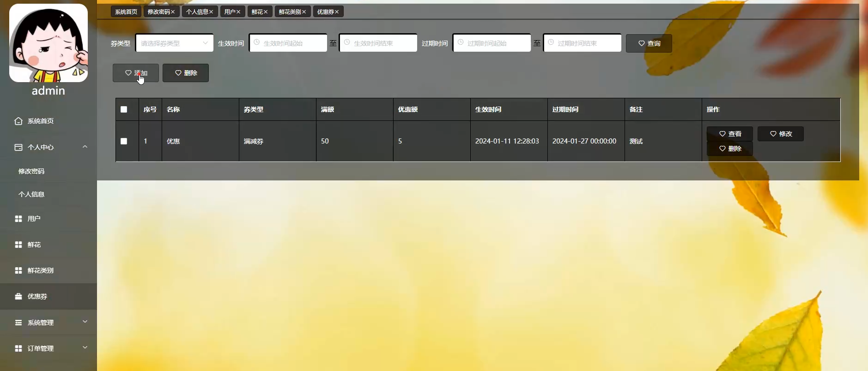Open the 券类型 dropdown selector

(175, 43)
